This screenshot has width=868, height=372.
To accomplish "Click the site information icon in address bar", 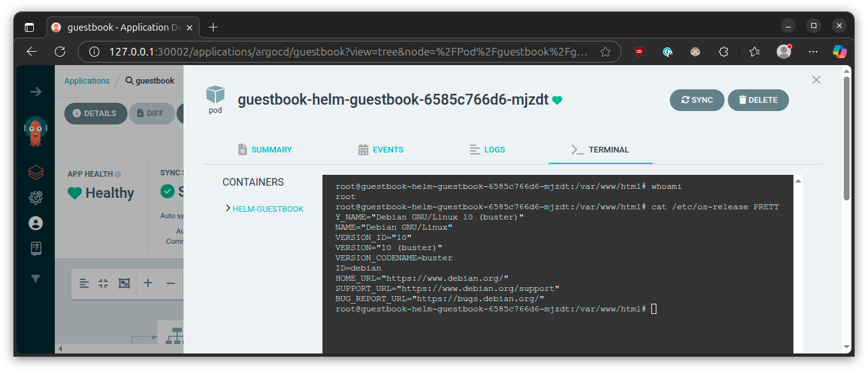I will pos(94,52).
